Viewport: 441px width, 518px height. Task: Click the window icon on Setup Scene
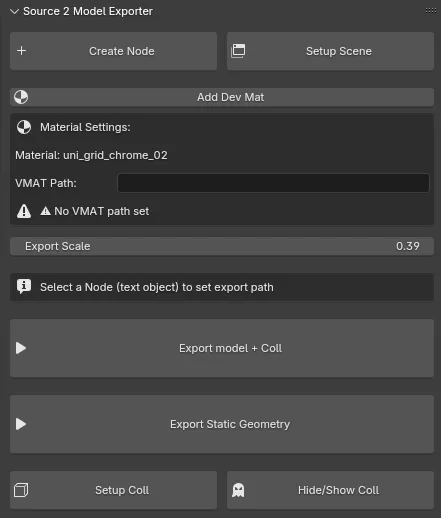[x=238, y=51]
